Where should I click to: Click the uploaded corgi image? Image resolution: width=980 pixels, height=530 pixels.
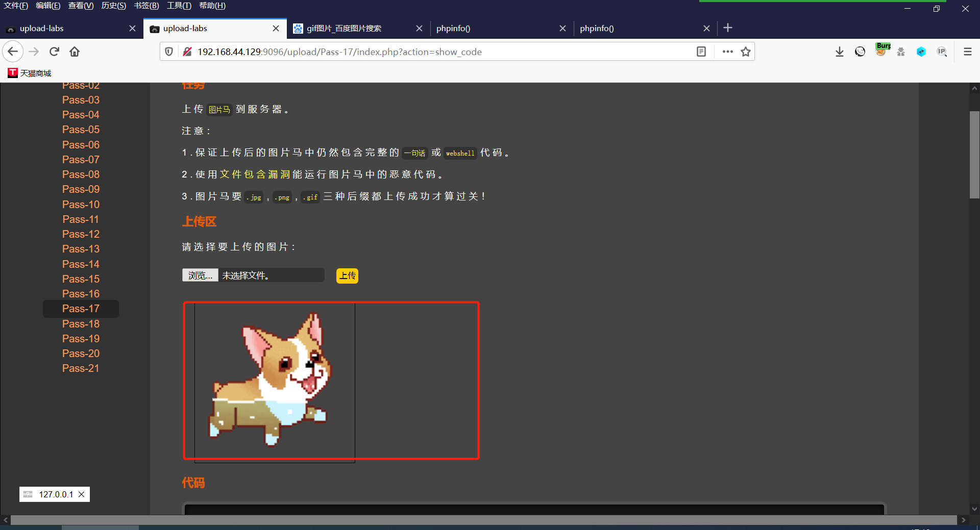point(275,383)
